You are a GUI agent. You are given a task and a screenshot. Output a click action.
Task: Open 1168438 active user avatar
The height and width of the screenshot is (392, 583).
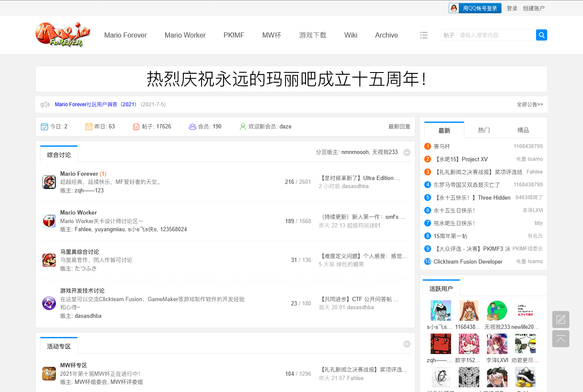pos(469,311)
